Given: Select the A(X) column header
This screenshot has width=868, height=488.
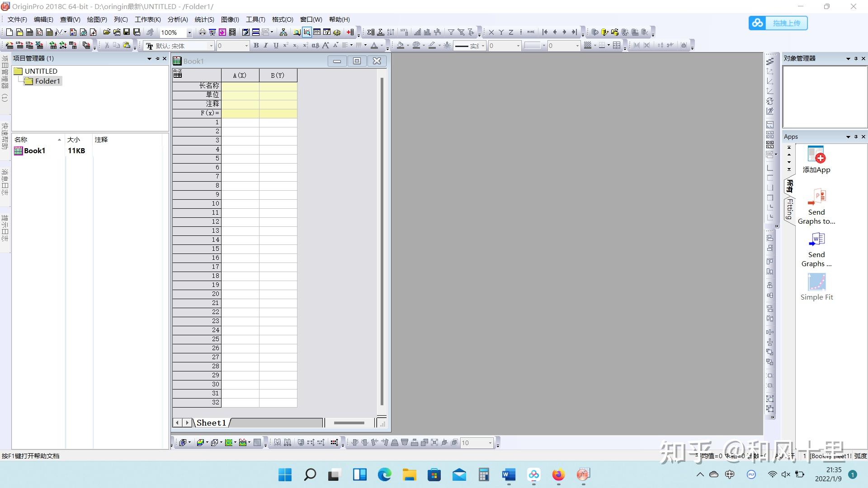Looking at the screenshot, I should point(240,75).
